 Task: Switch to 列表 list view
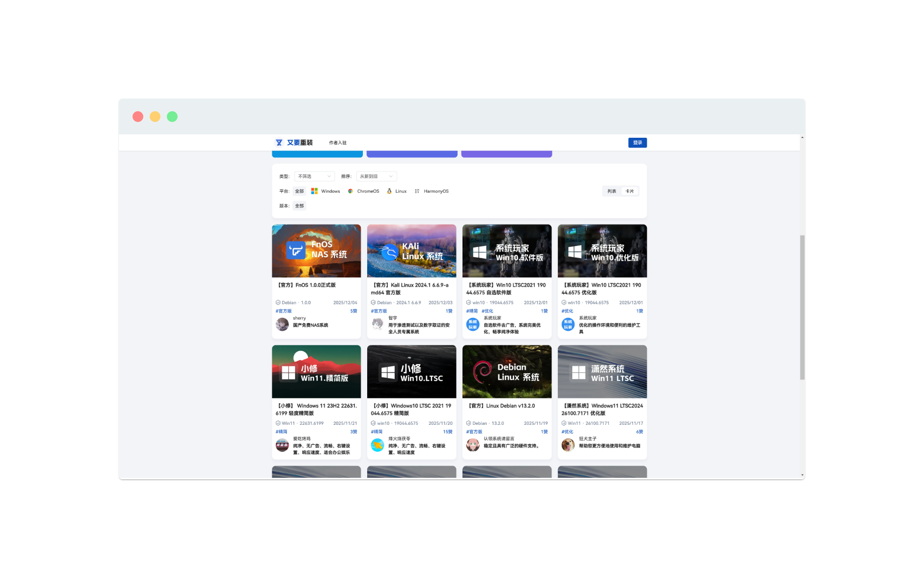(x=612, y=191)
